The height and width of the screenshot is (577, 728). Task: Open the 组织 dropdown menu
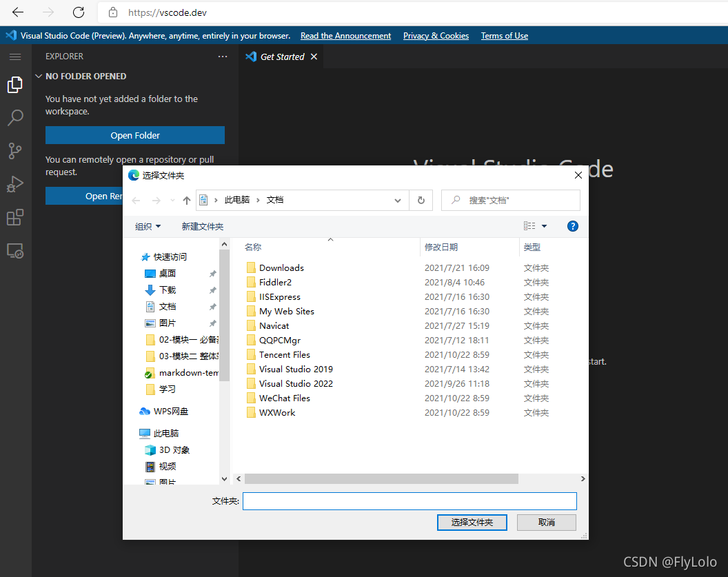pyautogui.click(x=148, y=226)
